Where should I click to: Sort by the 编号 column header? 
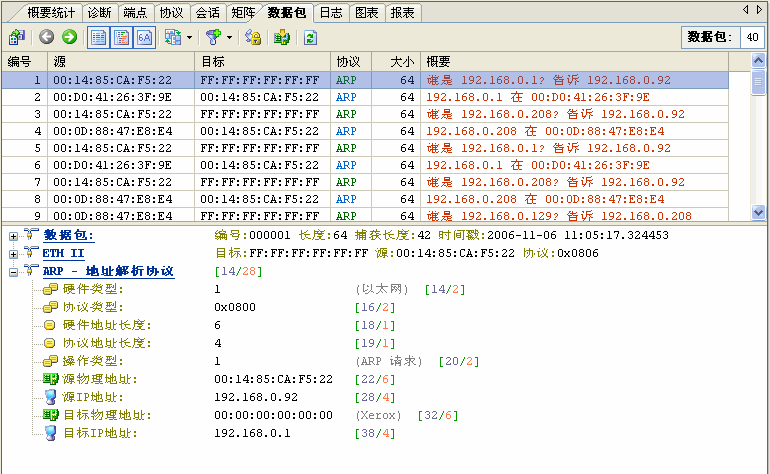pos(25,61)
